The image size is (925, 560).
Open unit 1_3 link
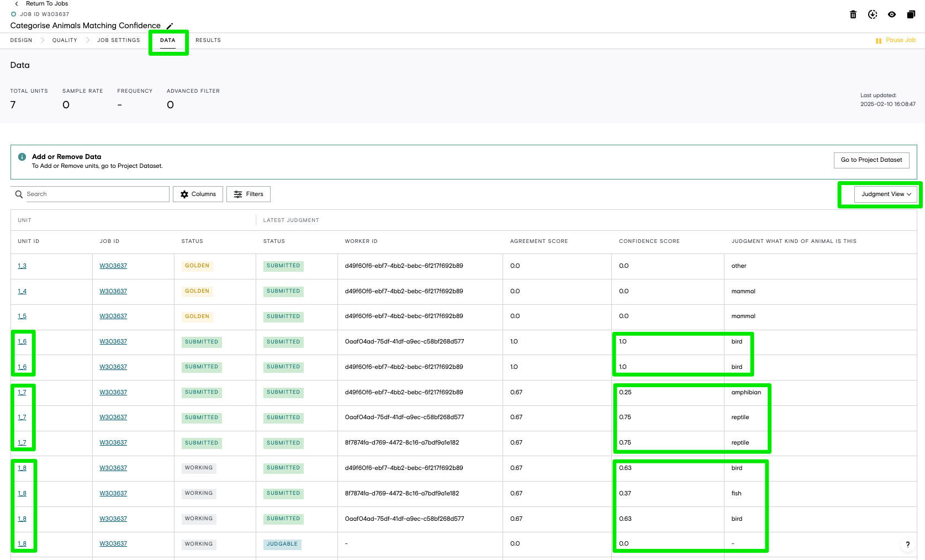22,266
